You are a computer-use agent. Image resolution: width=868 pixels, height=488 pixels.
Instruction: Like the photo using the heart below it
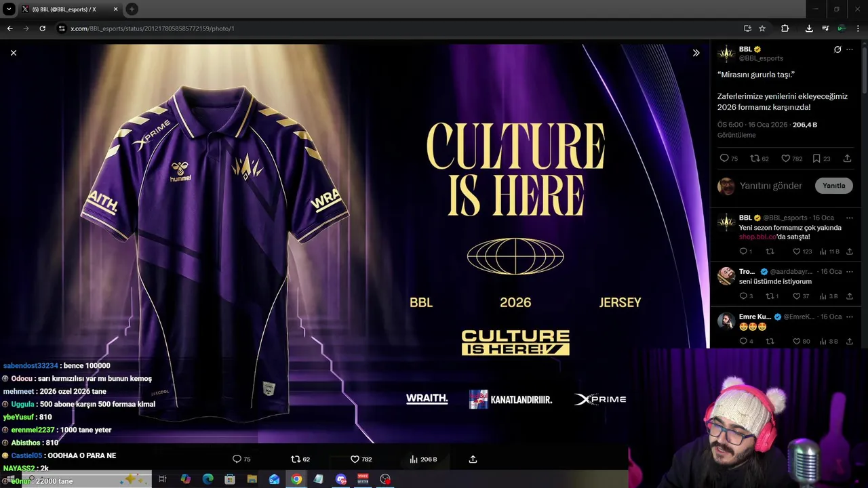click(361, 460)
